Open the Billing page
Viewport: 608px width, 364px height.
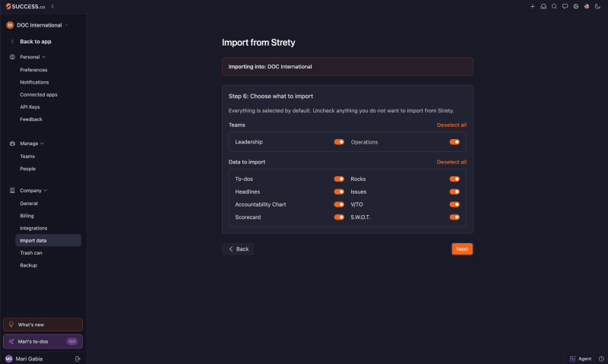(27, 216)
